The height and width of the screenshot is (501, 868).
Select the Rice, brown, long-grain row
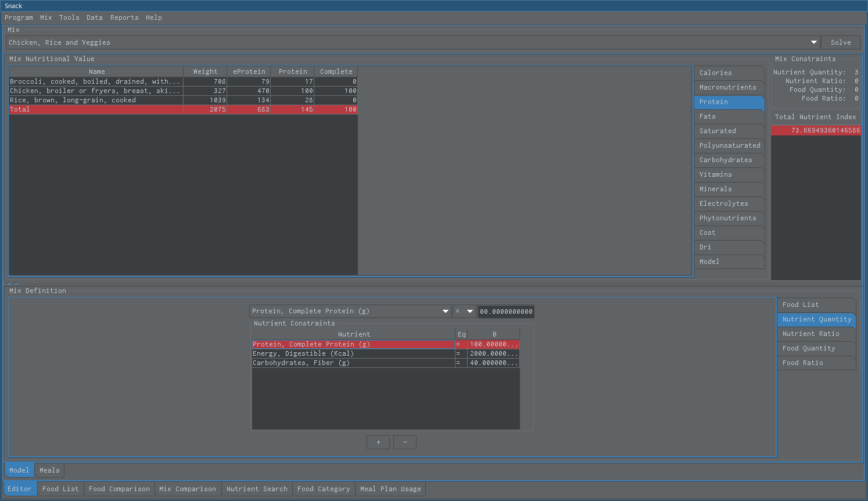pos(183,100)
